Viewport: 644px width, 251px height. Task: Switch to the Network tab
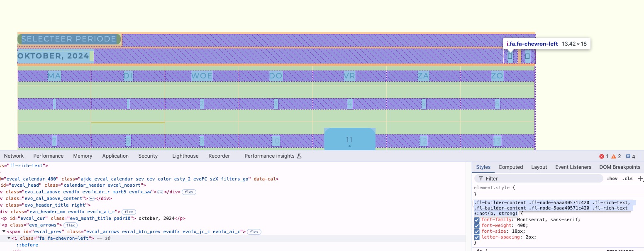[x=14, y=156]
